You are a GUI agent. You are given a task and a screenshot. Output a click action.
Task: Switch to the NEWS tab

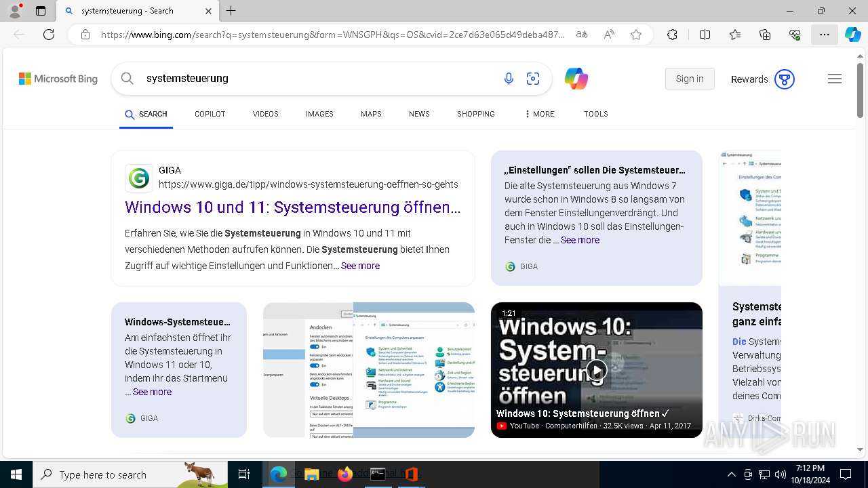419,114
